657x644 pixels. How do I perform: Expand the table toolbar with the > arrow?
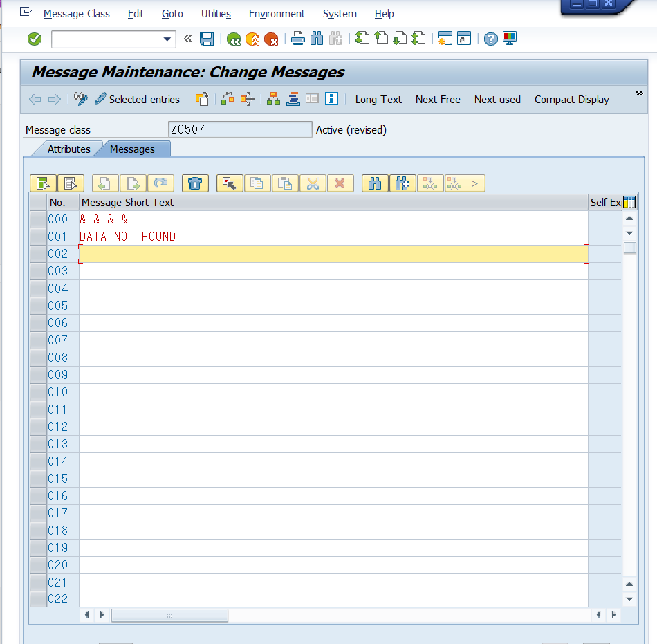tap(474, 183)
